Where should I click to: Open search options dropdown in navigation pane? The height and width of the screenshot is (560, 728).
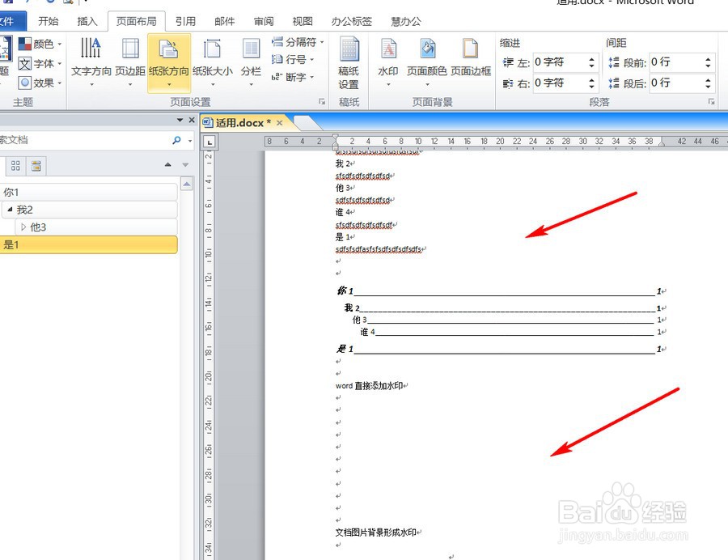pyautogui.click(x=190, y=140)
